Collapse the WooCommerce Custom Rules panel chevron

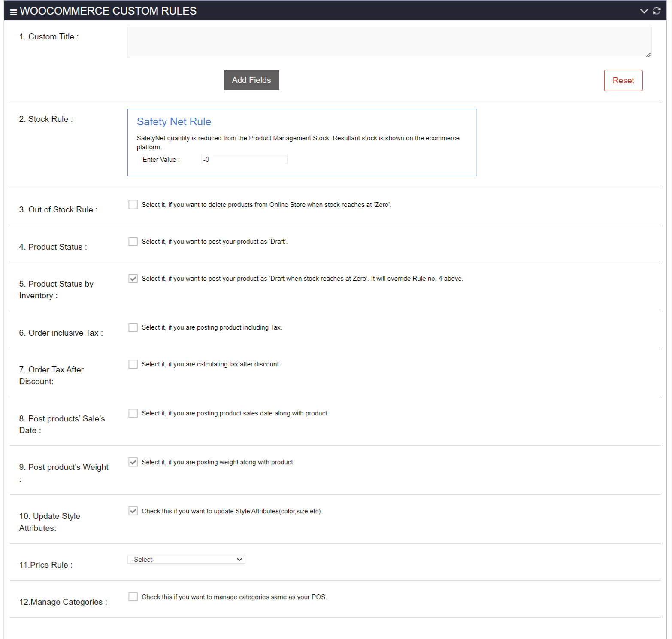point(644,11)
